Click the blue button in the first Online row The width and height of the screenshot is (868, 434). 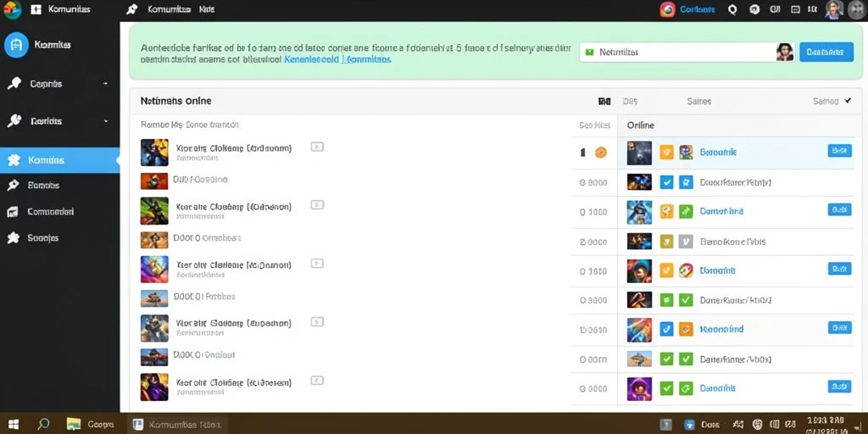[x=839, y=151]
